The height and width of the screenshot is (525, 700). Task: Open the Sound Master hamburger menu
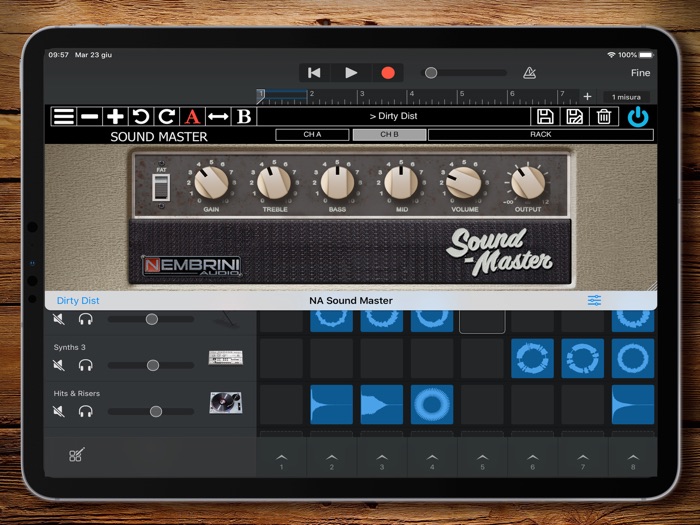click(x=63, y=117)
